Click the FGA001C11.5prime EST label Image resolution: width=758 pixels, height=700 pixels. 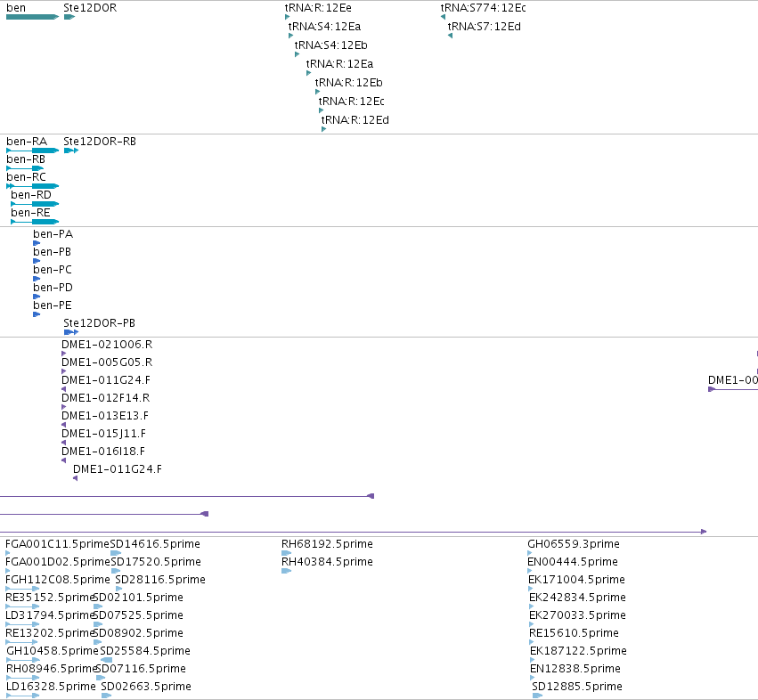point(58,544)
